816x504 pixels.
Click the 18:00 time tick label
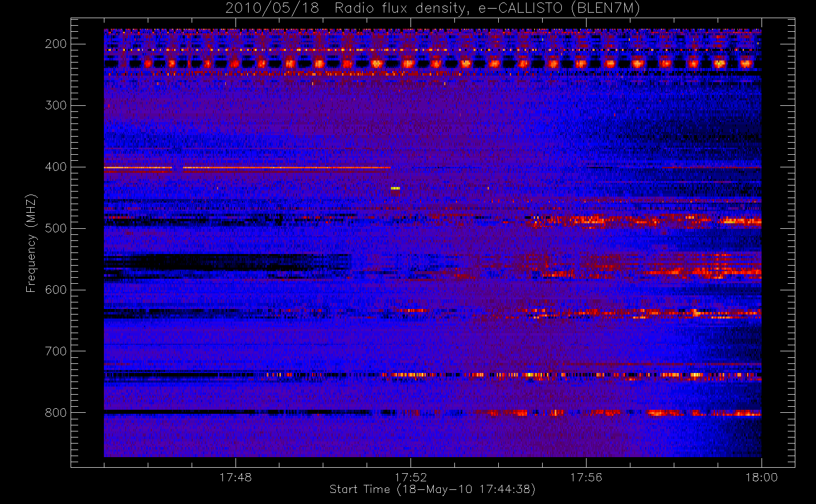click(762, 477)
